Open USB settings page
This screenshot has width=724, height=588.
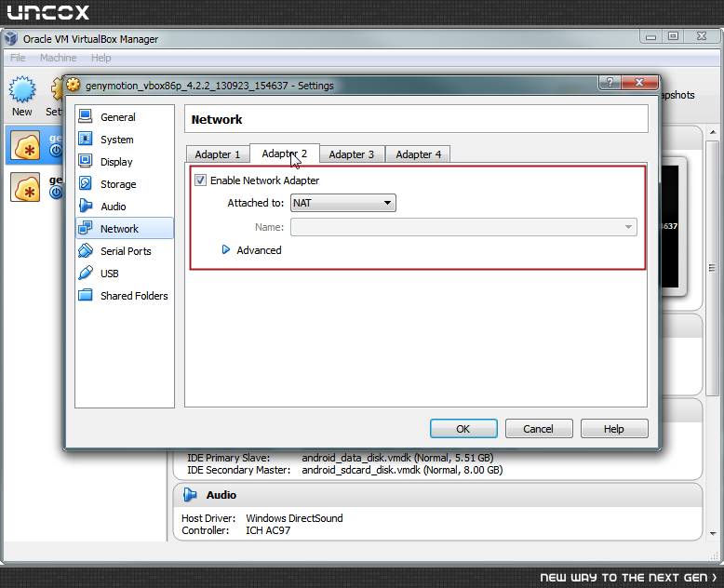tap(124, 274)
